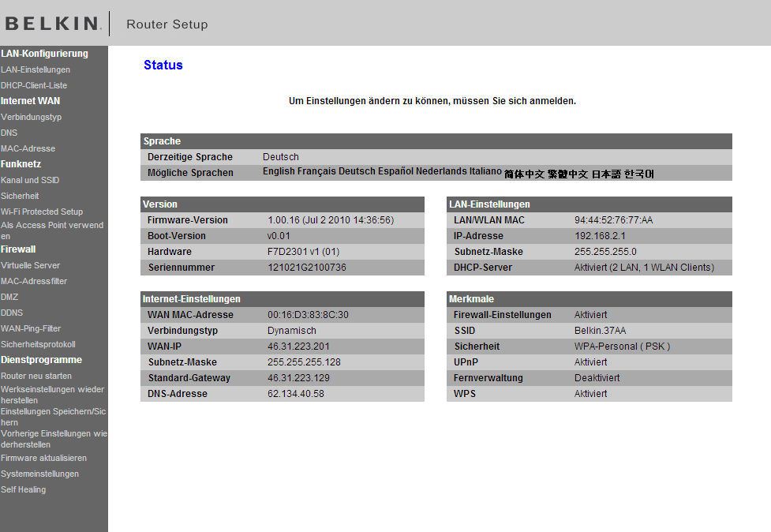The image size is (771, 532).
Task: Open DMZ settings
Action: click(x=9, y=297)
